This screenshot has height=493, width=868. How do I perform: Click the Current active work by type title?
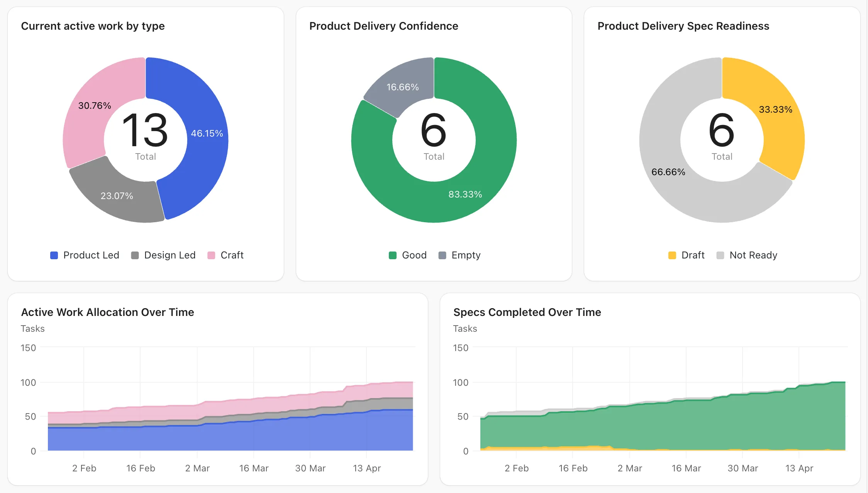point(93,26)
